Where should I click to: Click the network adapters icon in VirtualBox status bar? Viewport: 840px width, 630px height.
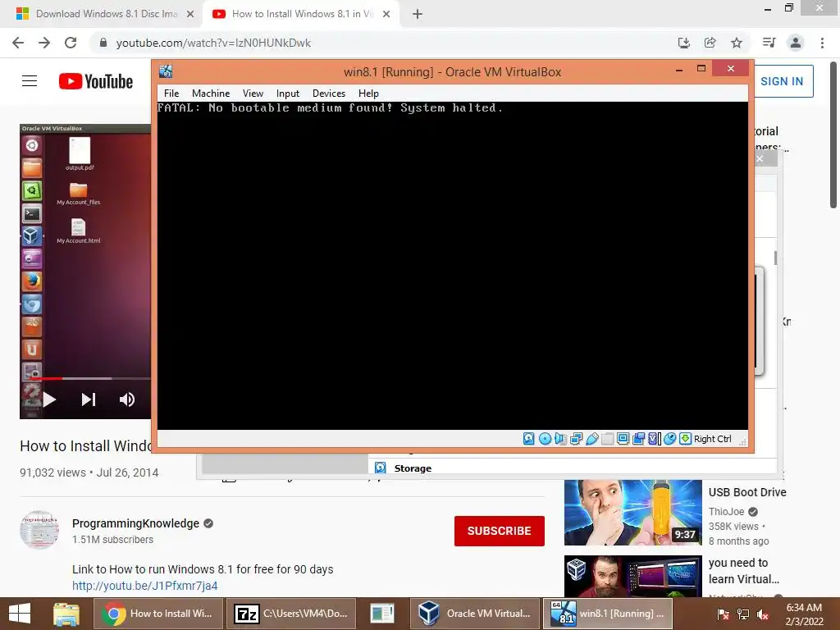click(577, 439)
